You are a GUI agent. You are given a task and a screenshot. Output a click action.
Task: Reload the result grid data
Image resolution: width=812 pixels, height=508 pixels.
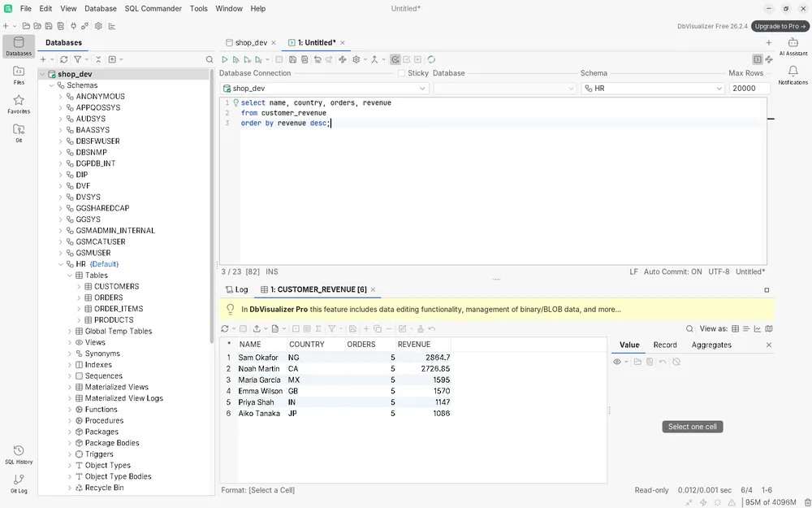point(225,328)
